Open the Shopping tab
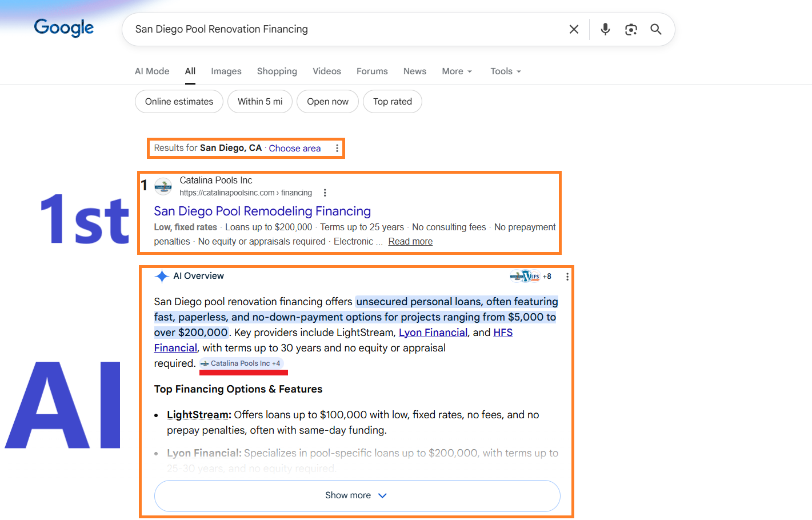Image resolution: width=812 pixels, height=520 pixels. [277, 71]
